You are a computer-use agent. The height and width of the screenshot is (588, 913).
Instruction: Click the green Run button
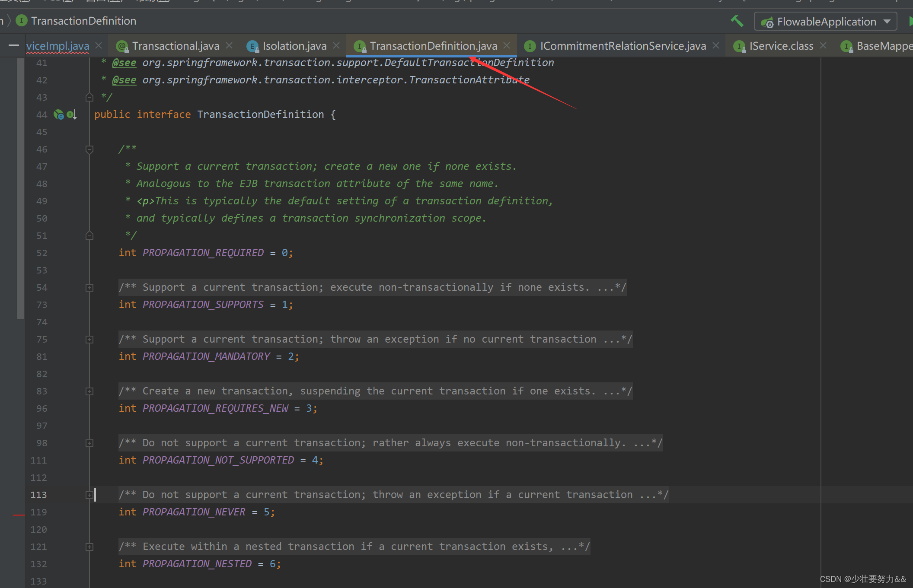[x=910, y=22]
